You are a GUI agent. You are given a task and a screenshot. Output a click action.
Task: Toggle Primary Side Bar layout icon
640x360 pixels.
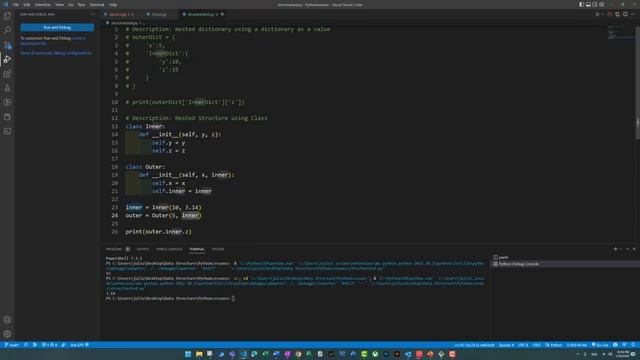[x=581, y=4]
